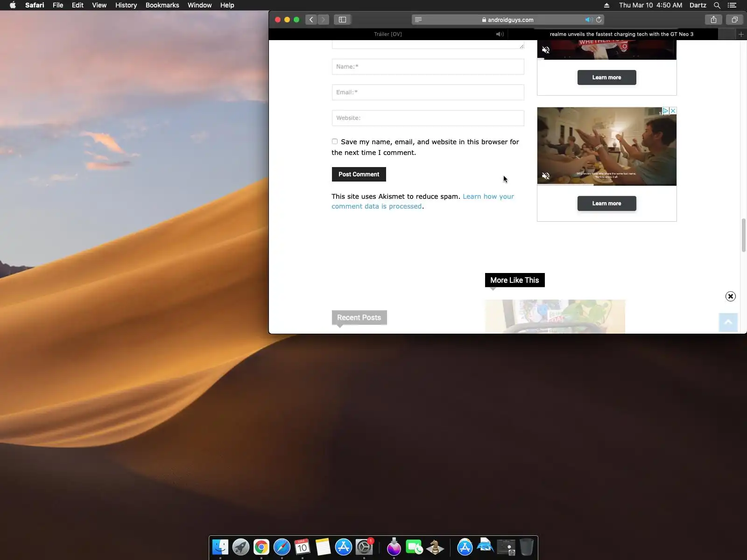Screen dimensions: 747x560
Task: Close the Safari window
Action: point(278,20)
